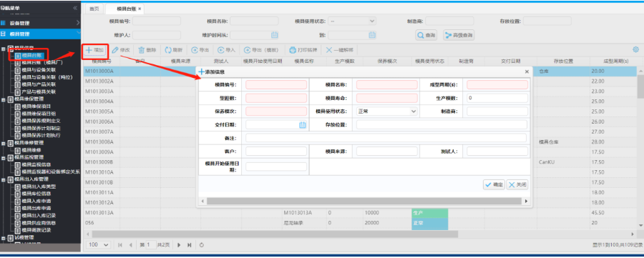The height and width of the screenshot is (258, 644).
Task: Click the 模具编号 search filter field
Action: point(157,21)
